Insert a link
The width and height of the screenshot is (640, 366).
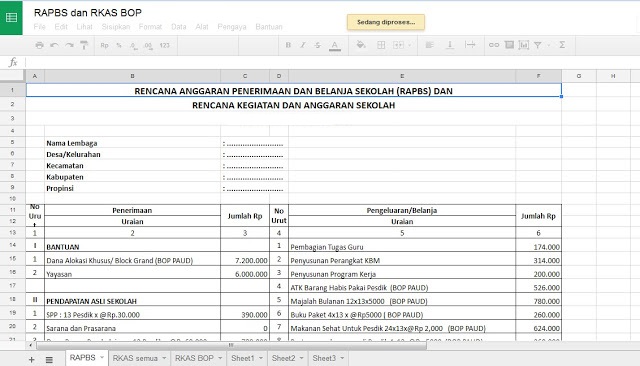[x=494, y=45]
